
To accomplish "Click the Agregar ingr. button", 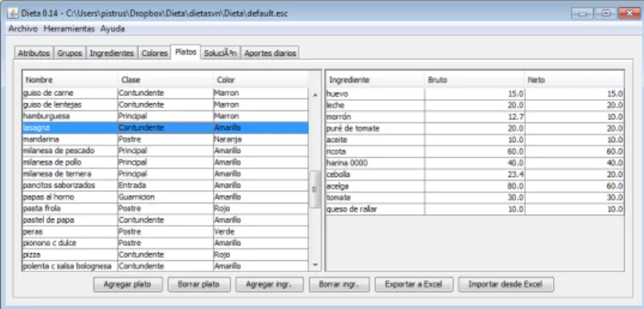I will click(x=269, y=284).
